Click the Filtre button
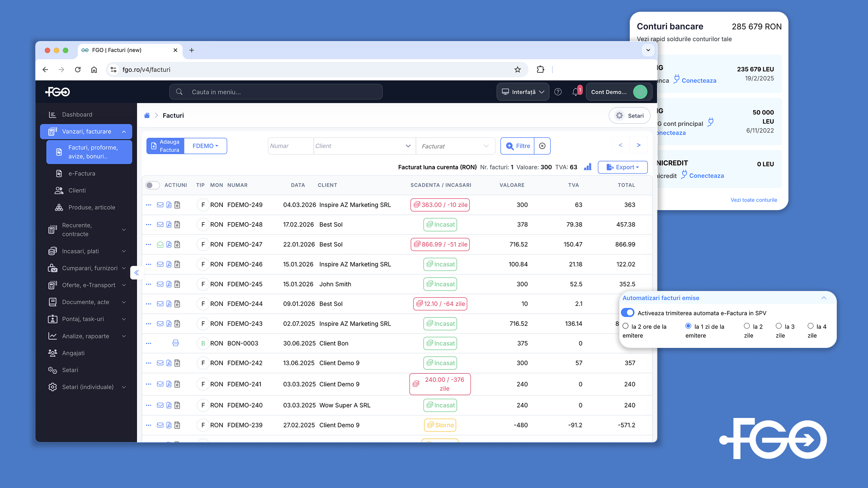The image size is (868, 488). (x=518, y=146)
